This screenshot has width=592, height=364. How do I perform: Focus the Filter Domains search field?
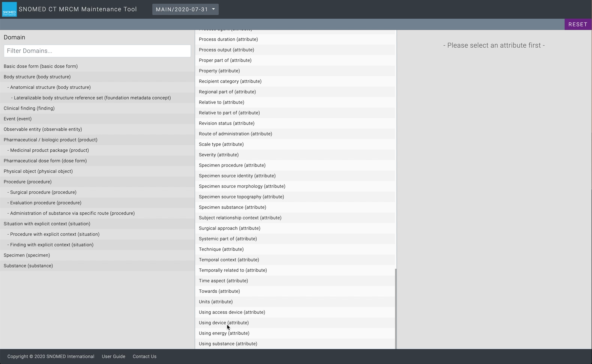click(x=97, y=51)
